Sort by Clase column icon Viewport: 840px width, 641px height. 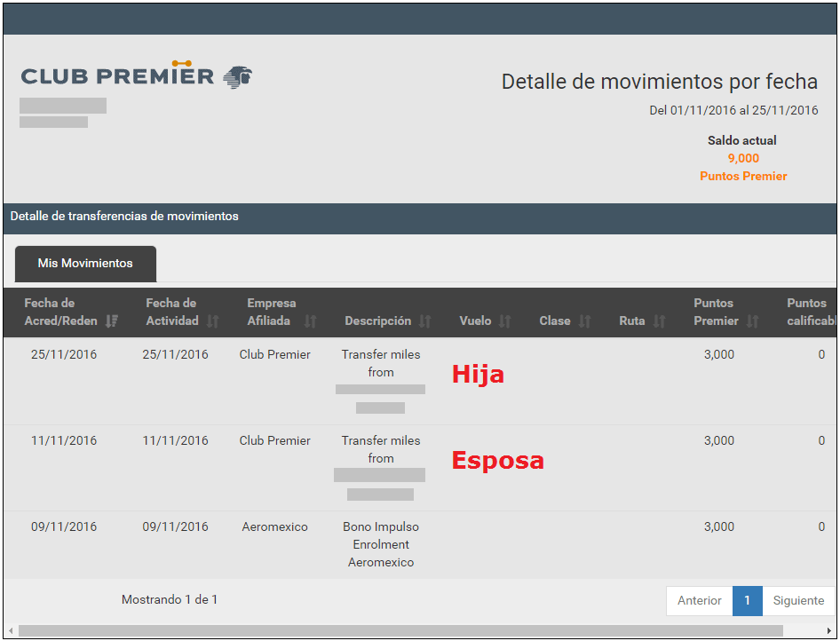pyautogui.click(x=584, y=320)
